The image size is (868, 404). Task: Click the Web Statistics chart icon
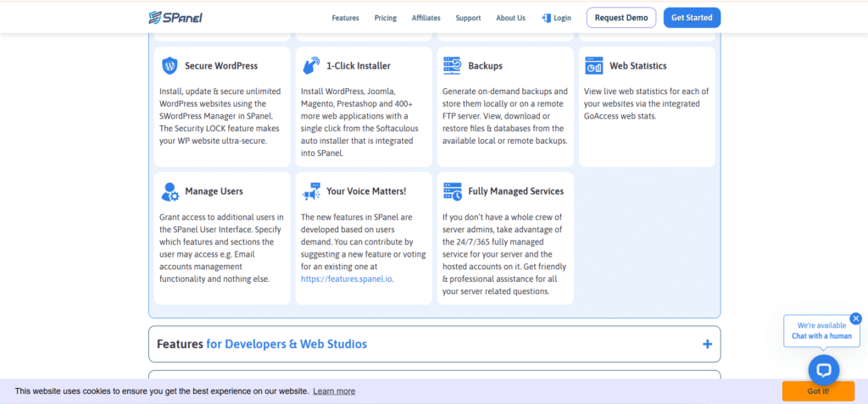click(593, 65)
